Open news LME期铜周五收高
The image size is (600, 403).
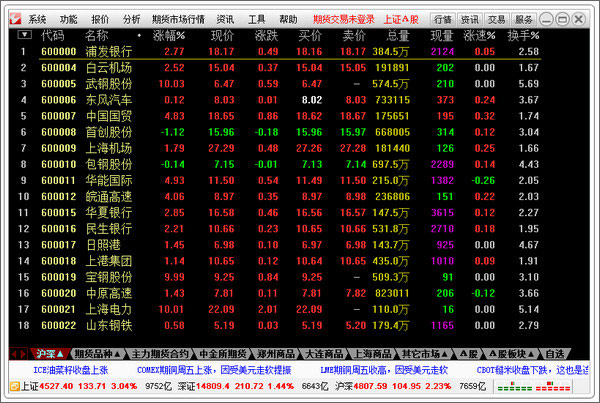pyautogui.click(x=384, y=370)
